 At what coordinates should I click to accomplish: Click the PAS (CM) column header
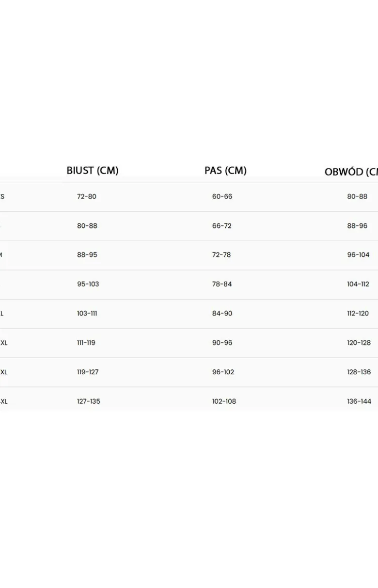(x=225, y=171)
